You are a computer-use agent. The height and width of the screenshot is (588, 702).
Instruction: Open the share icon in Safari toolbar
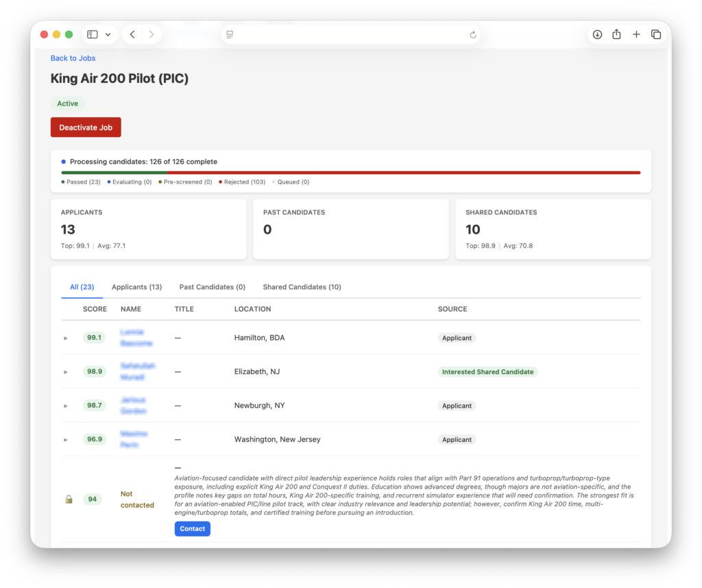point(616,34)
